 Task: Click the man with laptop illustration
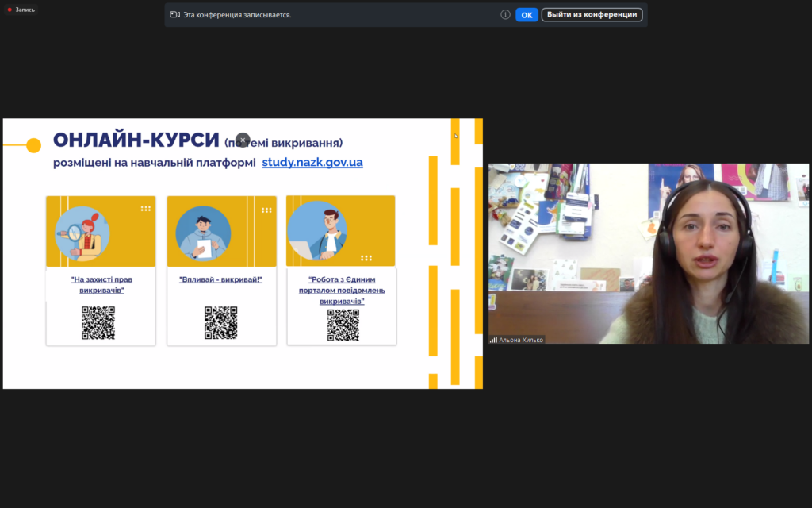[x=317, y=231]
